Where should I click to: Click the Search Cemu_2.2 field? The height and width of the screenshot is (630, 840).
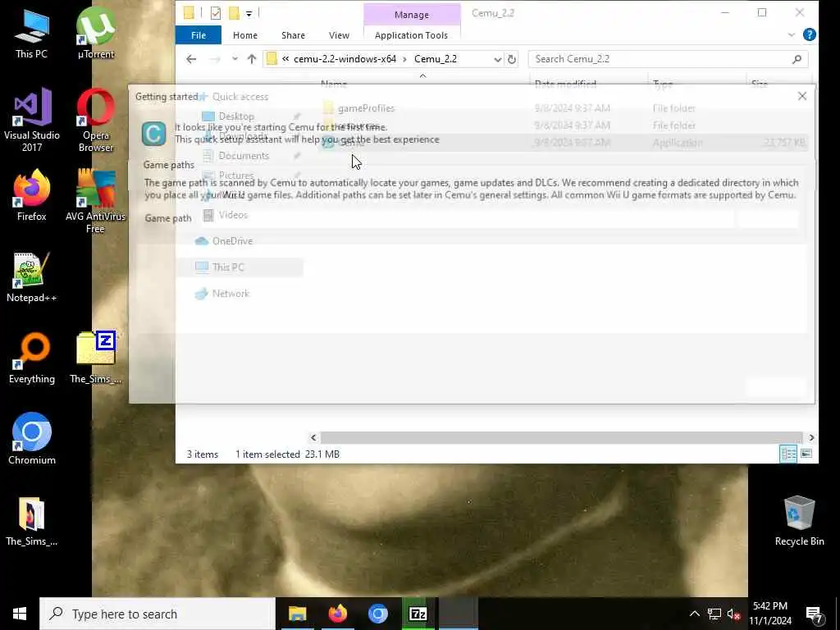coord(668,59)
